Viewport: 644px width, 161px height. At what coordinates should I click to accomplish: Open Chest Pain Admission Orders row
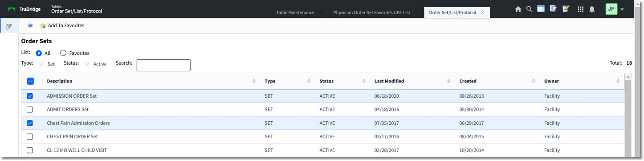pyautogui.click(x=323, y=123)
